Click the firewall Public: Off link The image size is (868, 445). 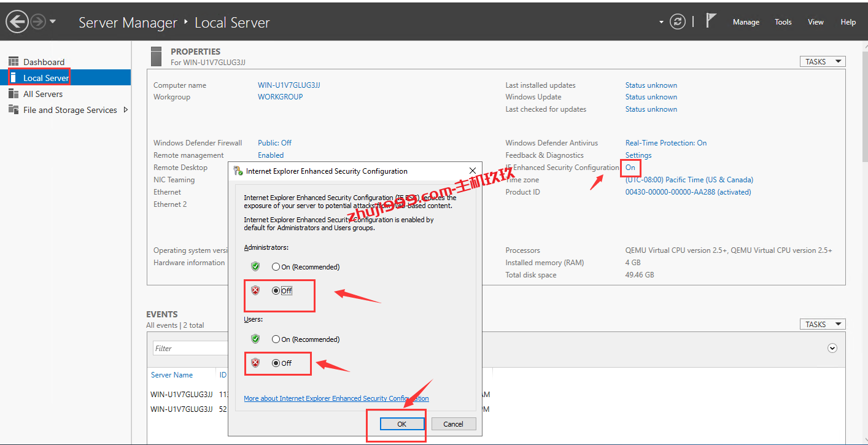(x=274, y=143)
